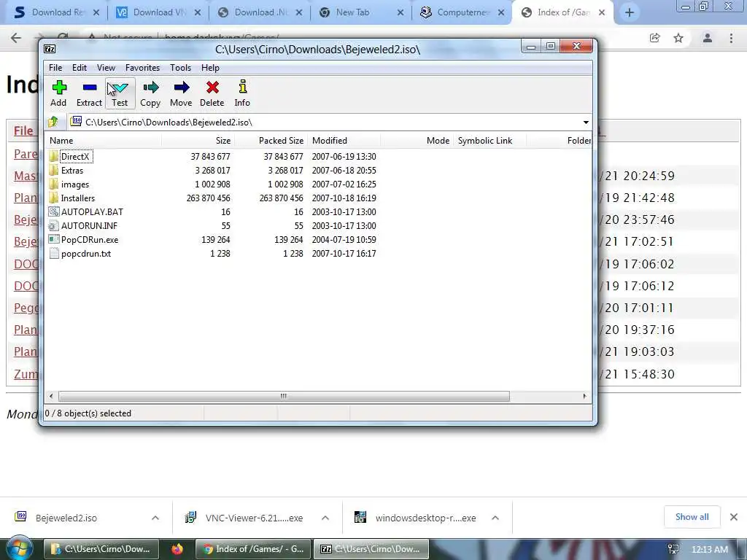This screenshot has width=747, height=560.
Task: Open a new Chrome tab
Action: pyautogui.click(x=630, y=13)
